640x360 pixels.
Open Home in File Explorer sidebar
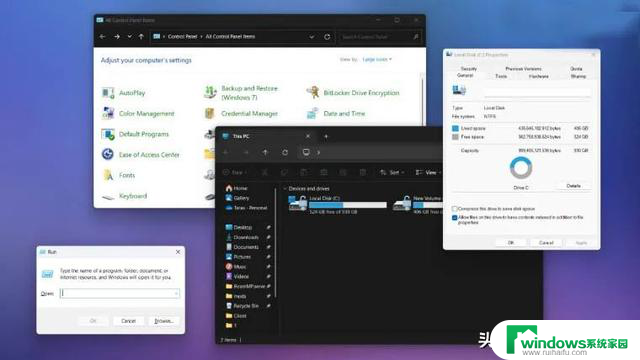[x=237, y=188]
